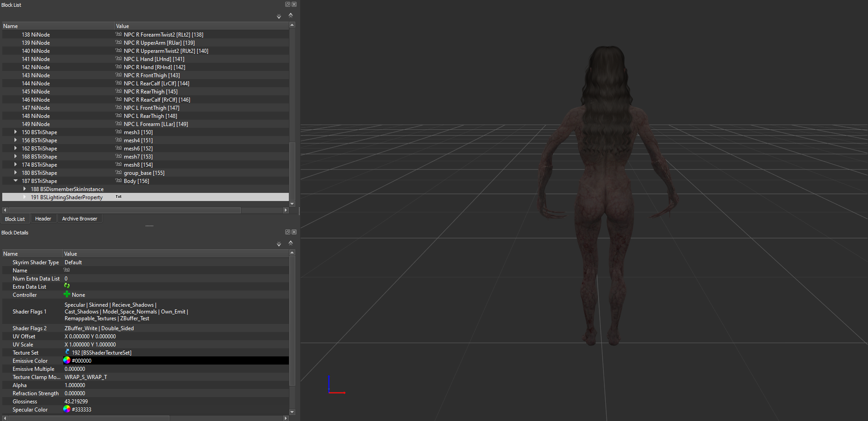
Task: Expand the 188 BSDismemberSkinInstance node
Action: [x=24, y=189]
